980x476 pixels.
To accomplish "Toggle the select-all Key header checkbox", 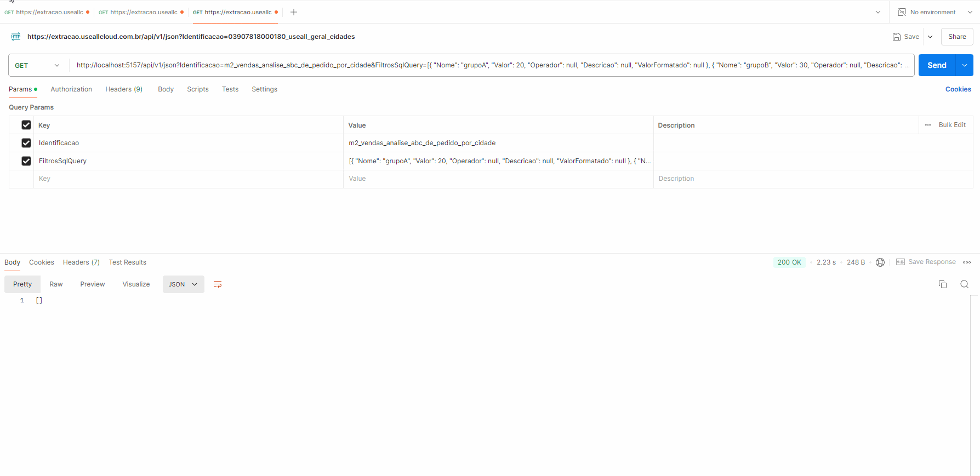I will point(26,125).
